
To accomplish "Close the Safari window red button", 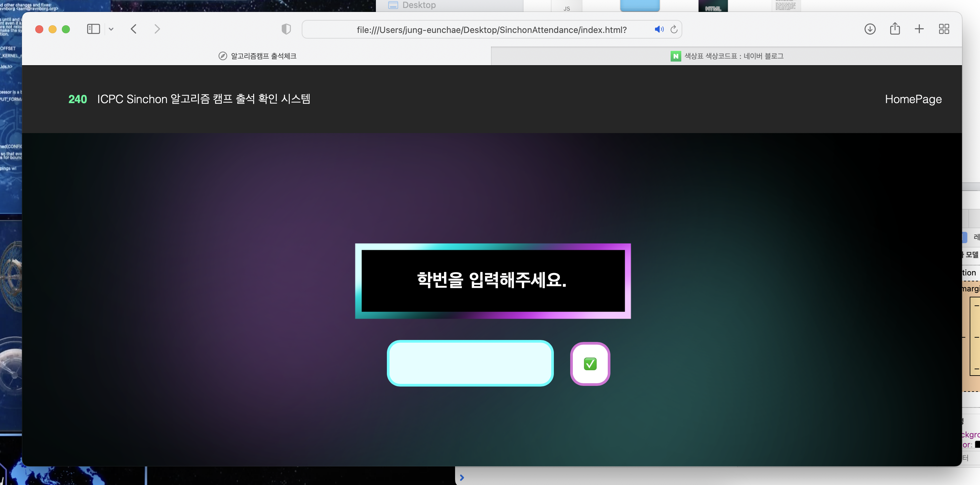I will click(x=39, y=29).
